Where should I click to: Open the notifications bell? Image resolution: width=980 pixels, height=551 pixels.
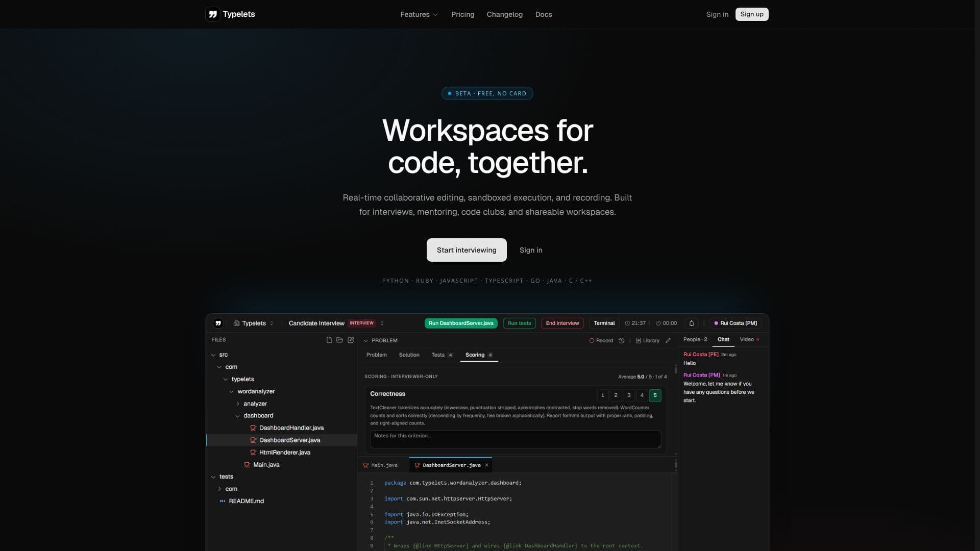[692, 323]
